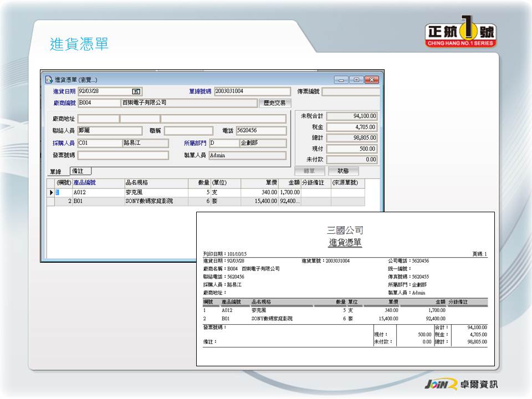This screenshot has width=532, height=399.
Task: Click the 採購人員 code field C01
Action: click(x=99, y=143)
